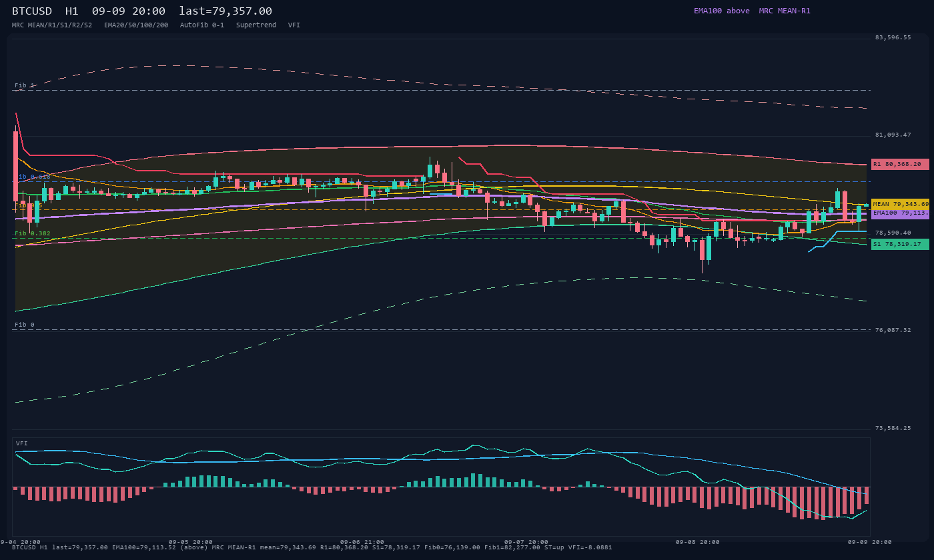Click the 78,590.40 price axis label
The image size is (934, 560).
point(893,233)
